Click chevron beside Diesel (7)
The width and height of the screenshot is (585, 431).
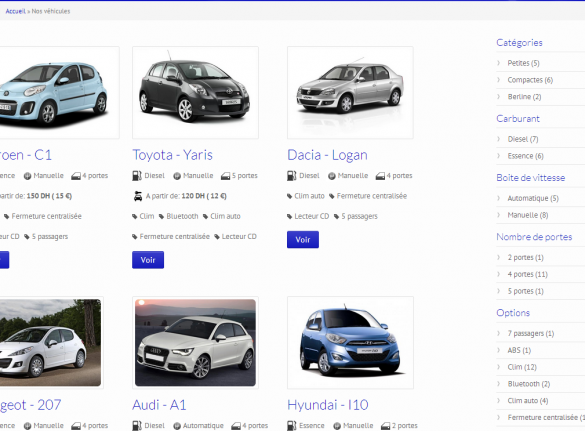tap(498, 139)
